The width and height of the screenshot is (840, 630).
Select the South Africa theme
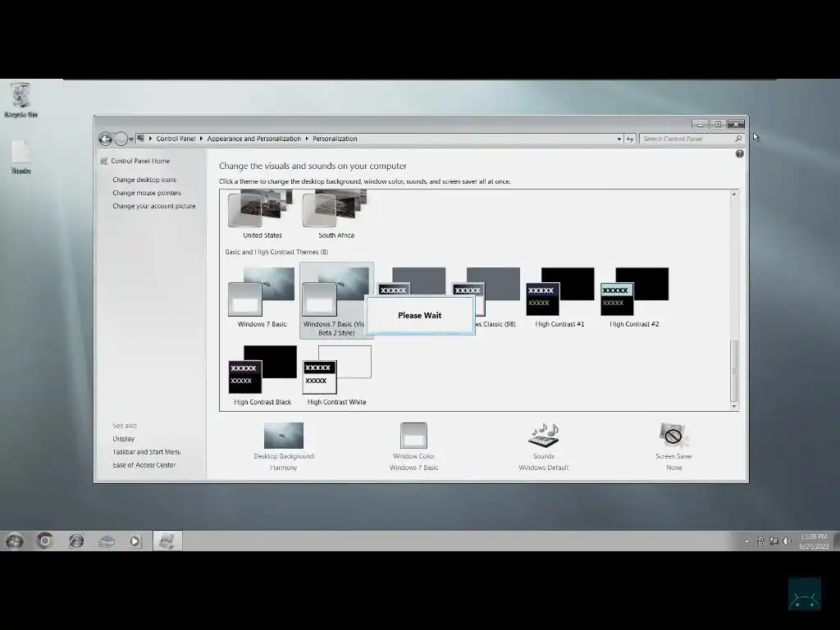click(336, 214)
